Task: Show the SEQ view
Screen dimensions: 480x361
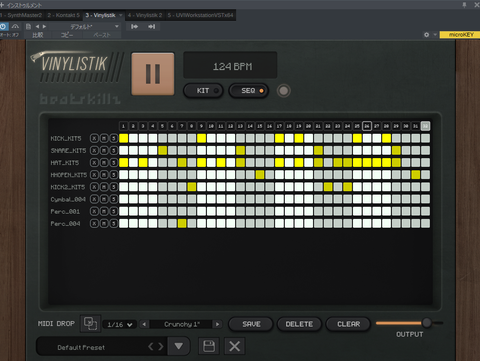Action: [x=249, y=91]
